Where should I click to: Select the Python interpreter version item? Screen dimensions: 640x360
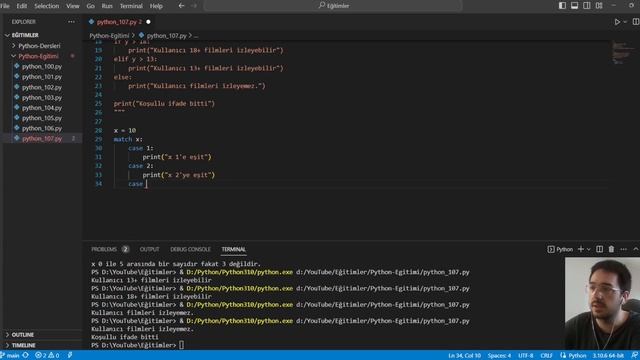coord(608,355)
